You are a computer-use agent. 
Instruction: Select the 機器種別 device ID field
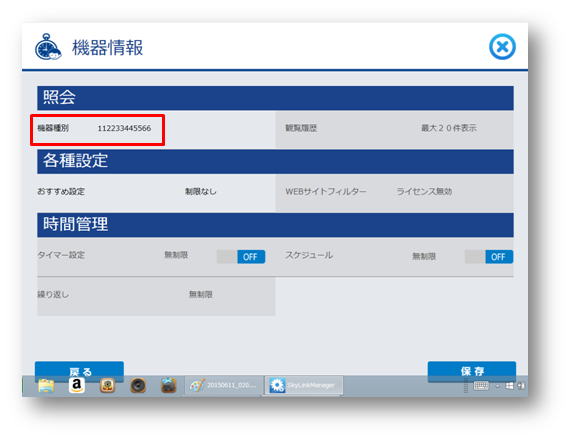coord(97,130)
